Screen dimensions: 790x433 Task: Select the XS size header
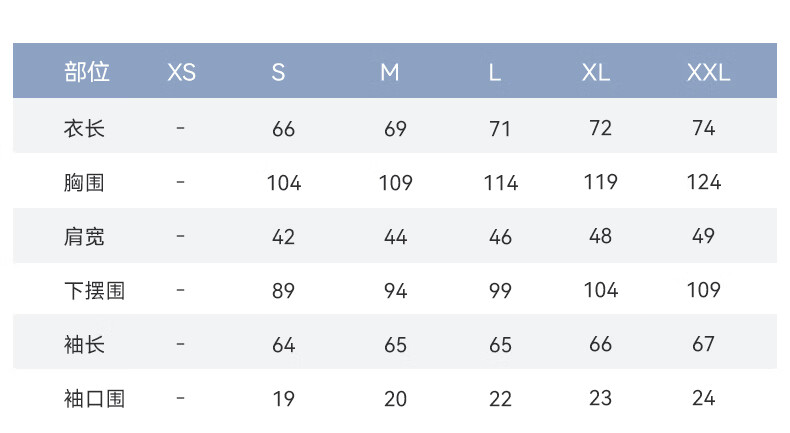pyautogui.click(x=181, y=73)
